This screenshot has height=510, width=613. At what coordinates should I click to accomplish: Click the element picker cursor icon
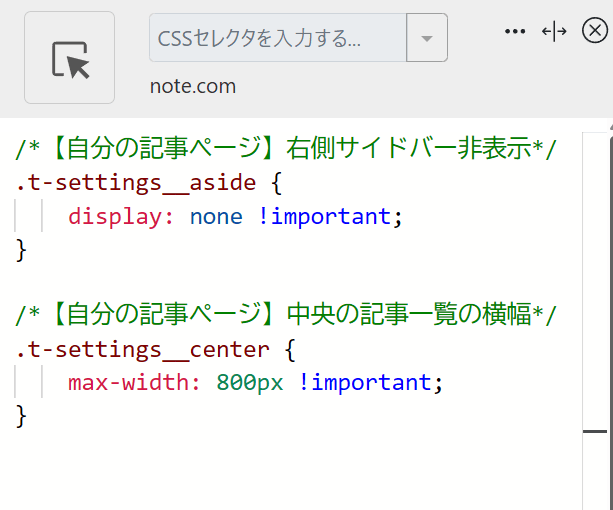click(x=70, y=58)
